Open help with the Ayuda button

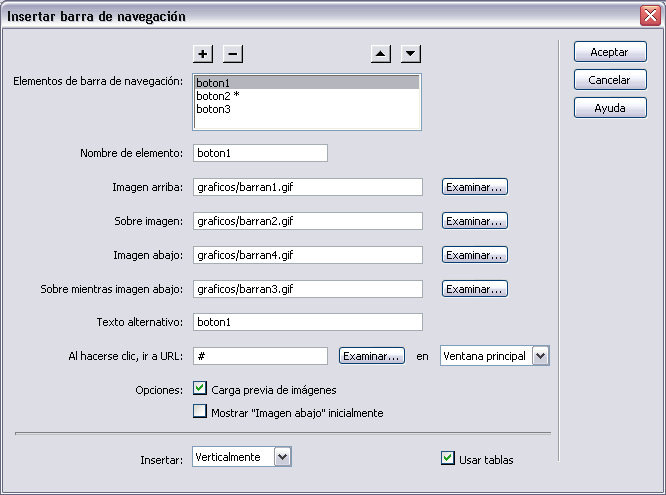point(610,108)
